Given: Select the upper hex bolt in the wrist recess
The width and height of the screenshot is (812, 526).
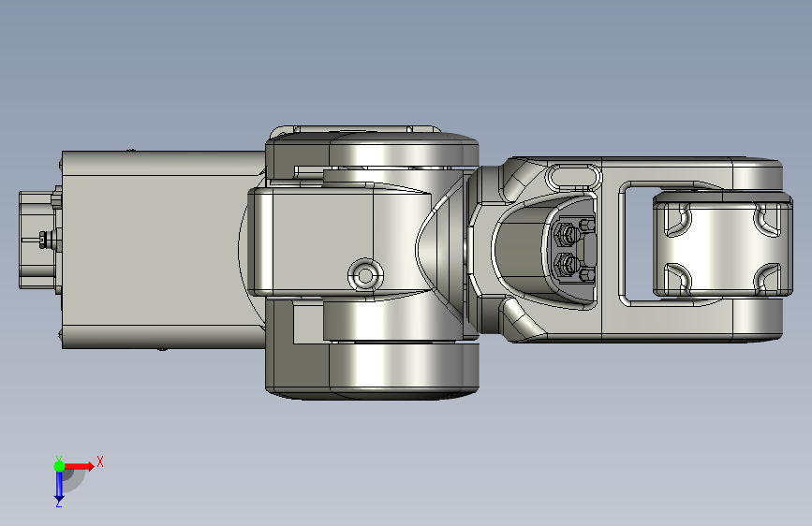Looking at the screenshot, I should 567,235.
